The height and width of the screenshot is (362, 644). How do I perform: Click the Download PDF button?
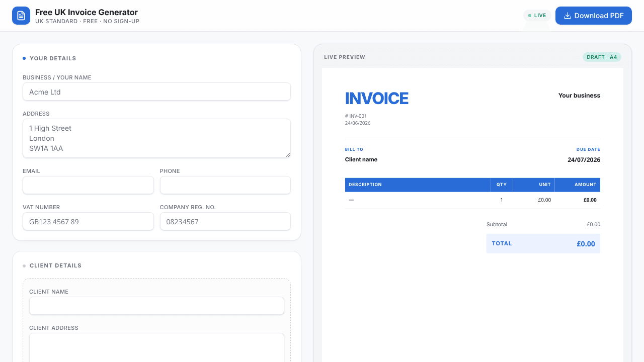coord(594,16)
